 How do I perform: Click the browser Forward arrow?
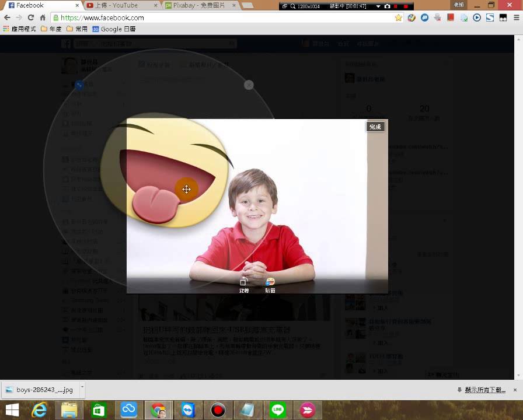[x=19, y=17]
